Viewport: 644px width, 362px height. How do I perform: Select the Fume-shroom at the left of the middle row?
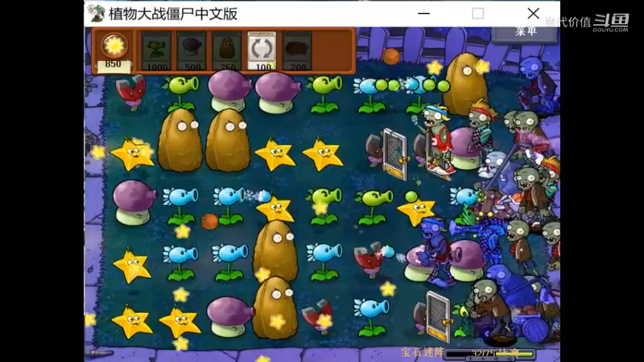134,202
